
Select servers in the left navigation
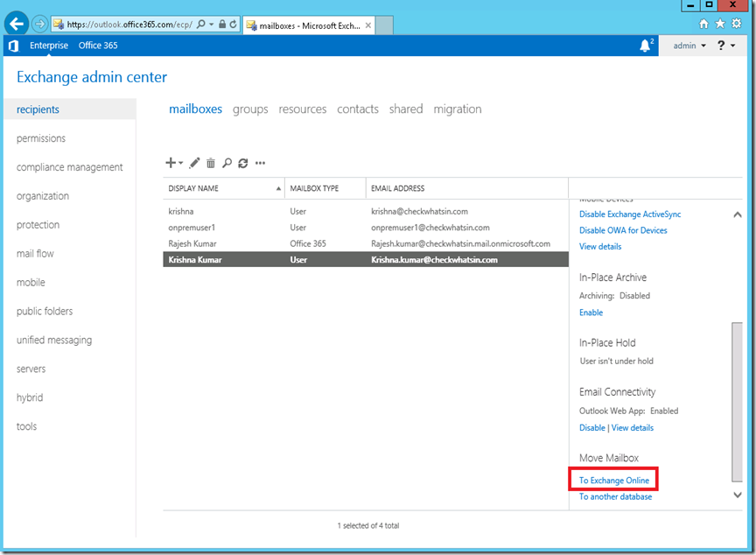pyautogui.click(x=31, y=369)
